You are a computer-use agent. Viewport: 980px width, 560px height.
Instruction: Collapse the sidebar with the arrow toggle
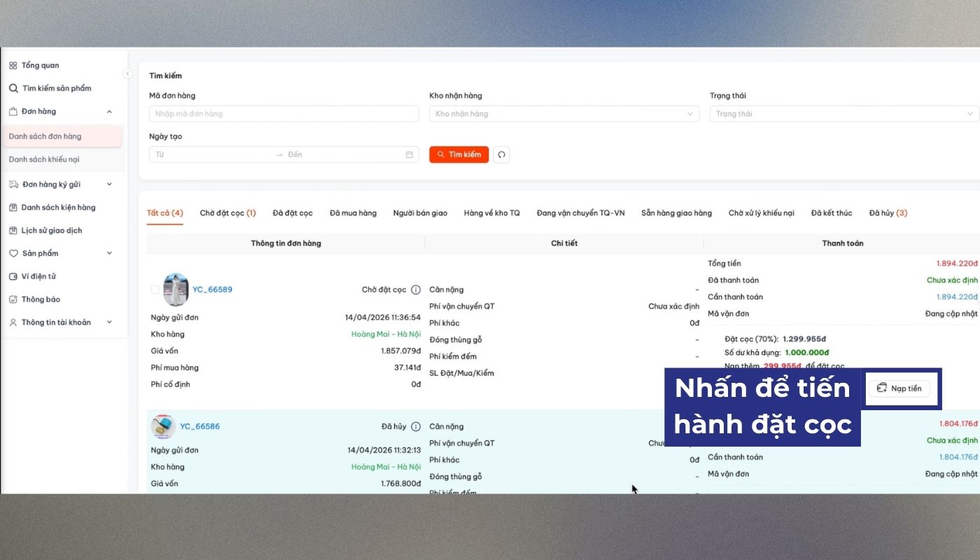click(128, 73)
